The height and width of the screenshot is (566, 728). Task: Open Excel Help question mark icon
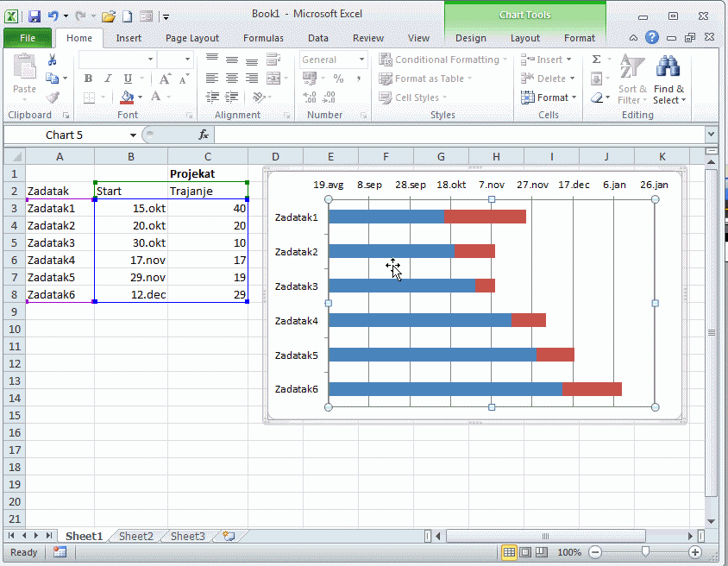(652, 38)
